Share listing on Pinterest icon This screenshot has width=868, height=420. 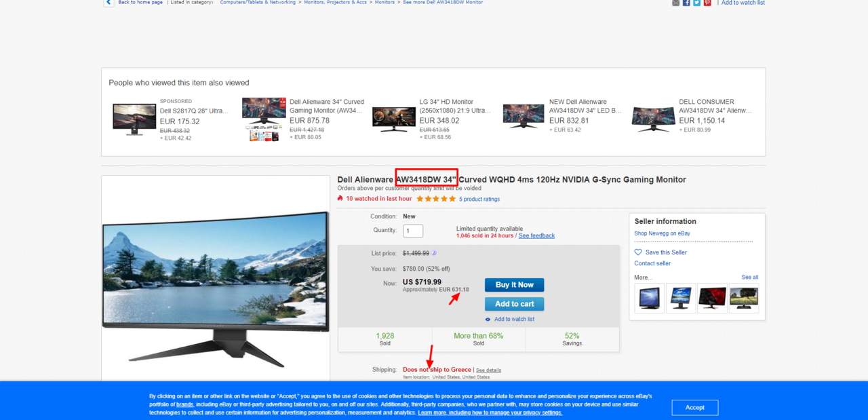coord(707,3)
